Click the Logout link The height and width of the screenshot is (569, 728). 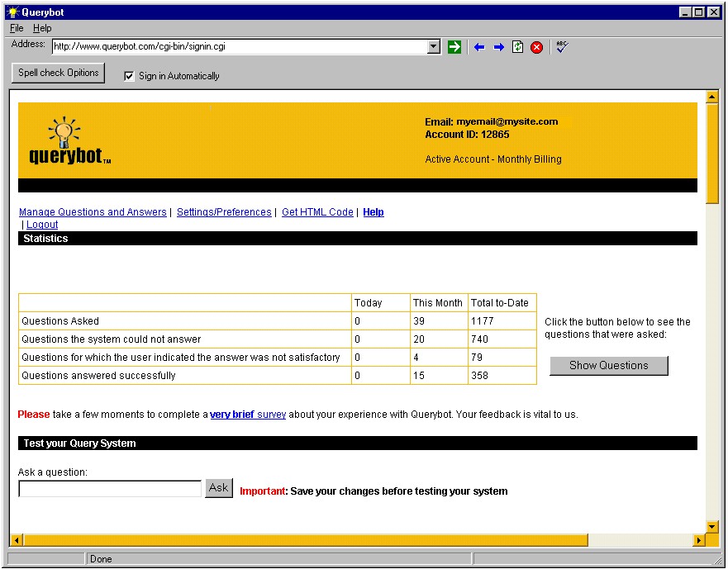click(42, 225)
